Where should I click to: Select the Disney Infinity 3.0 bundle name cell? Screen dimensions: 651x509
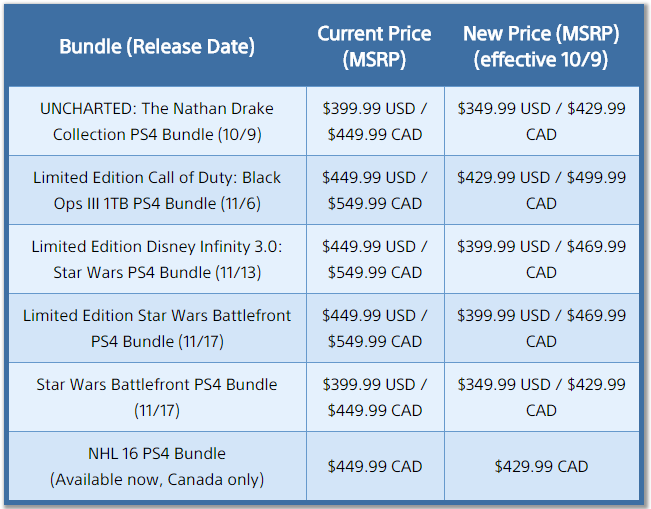pyautogui.click(x=157, y=259)
